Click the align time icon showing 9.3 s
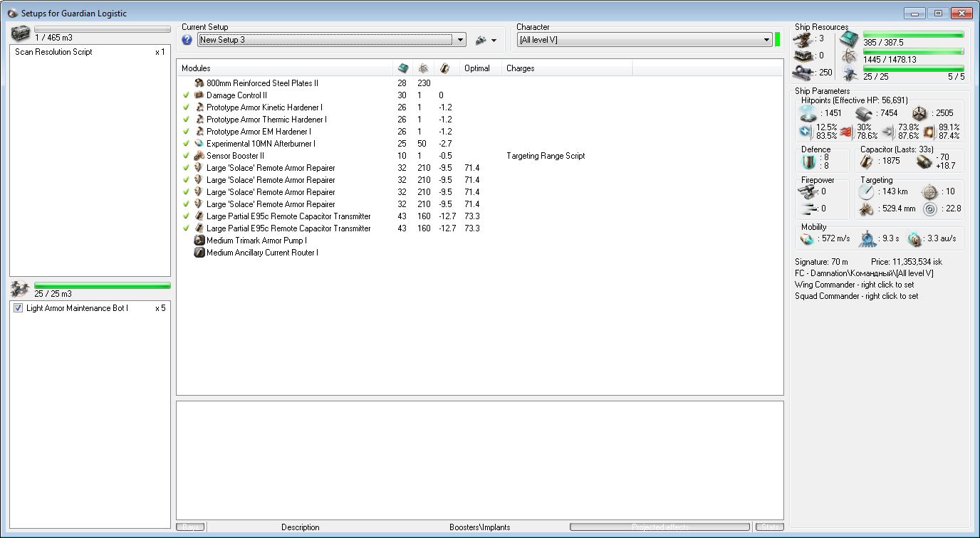980x538 pixels. [x=867, y=240]
